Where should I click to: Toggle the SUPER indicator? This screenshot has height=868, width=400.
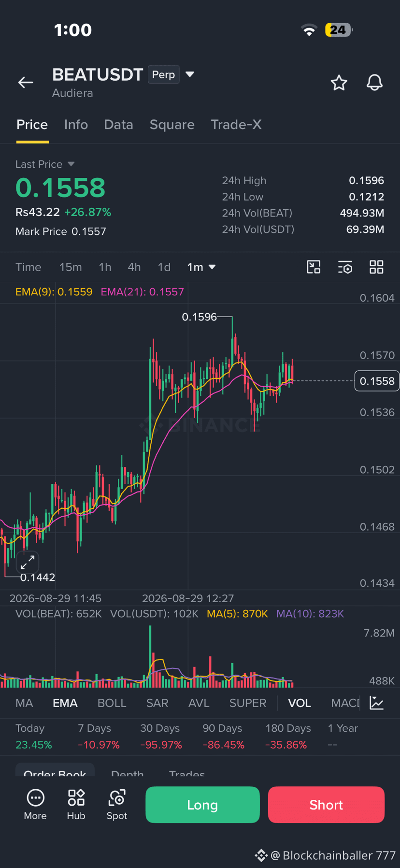(248, 703)
